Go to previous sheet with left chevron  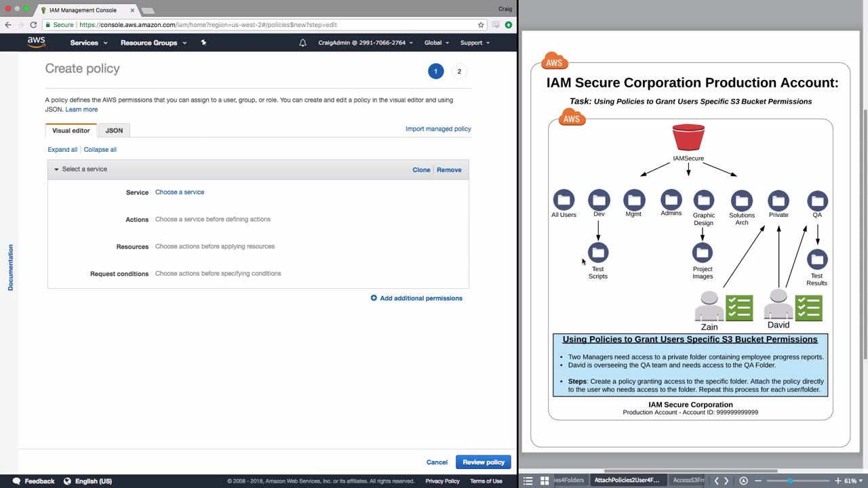click(716, 481)
